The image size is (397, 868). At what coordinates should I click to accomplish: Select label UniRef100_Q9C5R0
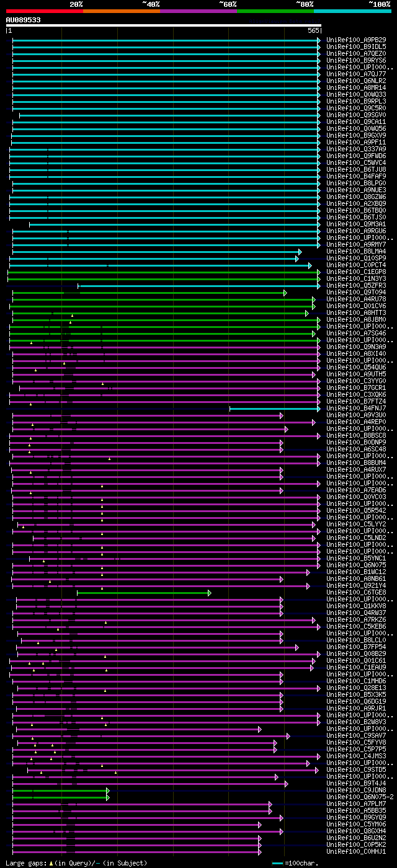[356, 108]
